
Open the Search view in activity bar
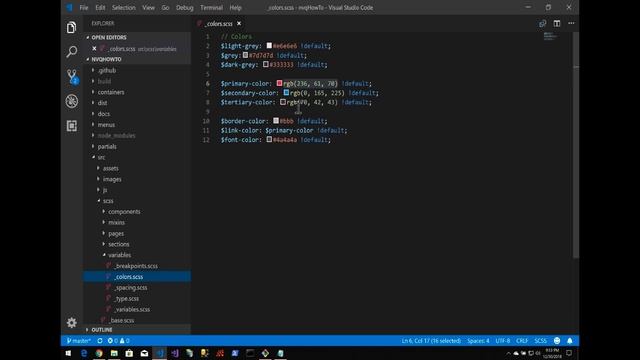(71, 52)
